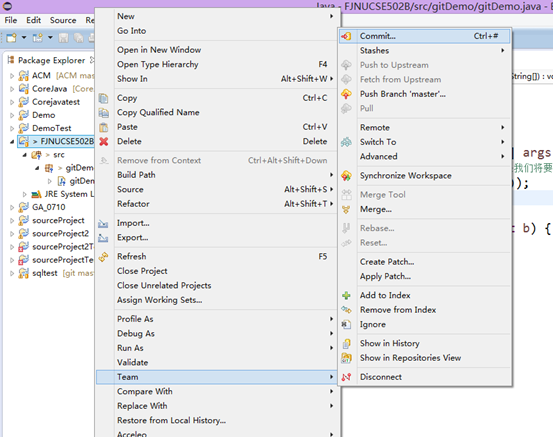Open the File menu

click(x=11, y=20)
